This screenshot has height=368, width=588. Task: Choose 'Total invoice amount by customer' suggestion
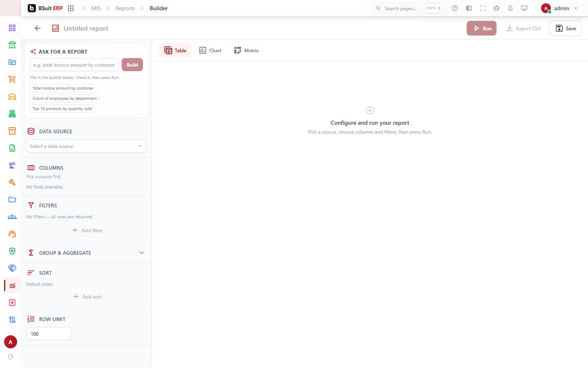pyautogui.click(x=63, y=88)
